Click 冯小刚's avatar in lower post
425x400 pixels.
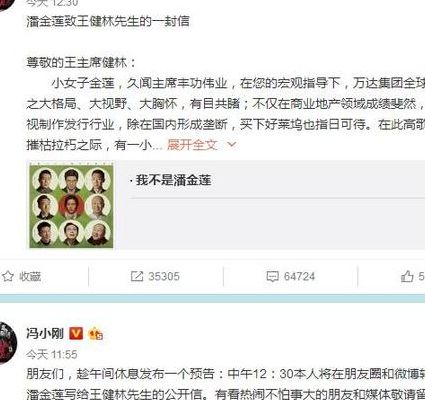pos(7,342)
